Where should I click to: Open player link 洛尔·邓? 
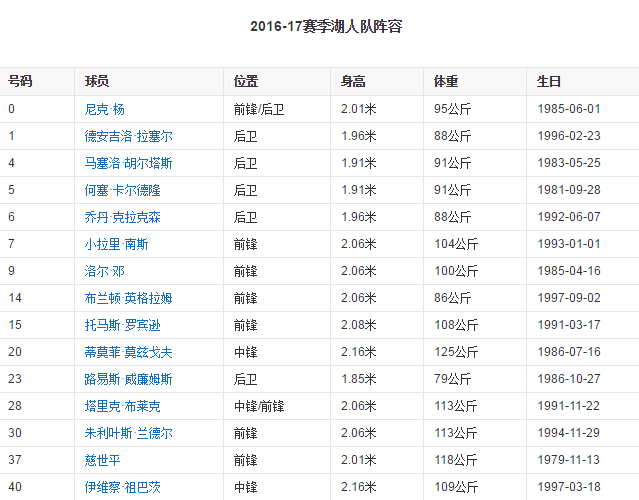(104, 271)
